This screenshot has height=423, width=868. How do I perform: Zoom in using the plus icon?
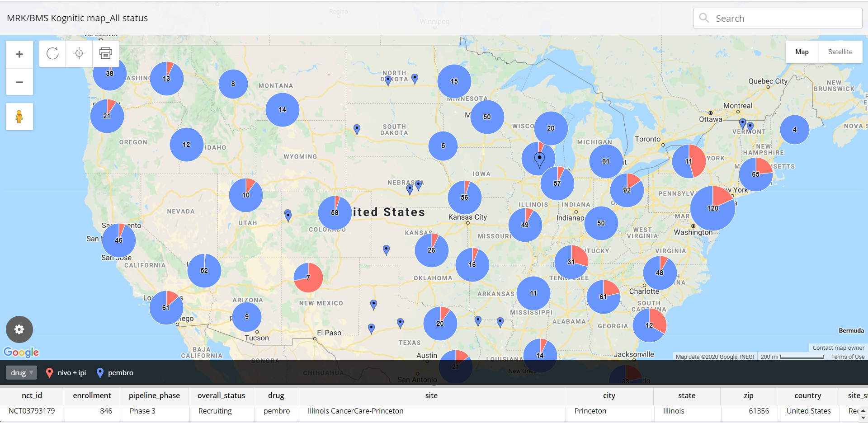[19, 54]
